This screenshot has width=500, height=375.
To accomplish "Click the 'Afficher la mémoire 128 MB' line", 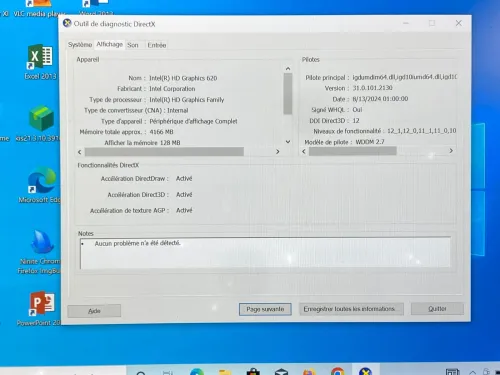I will tap(142, 143).
